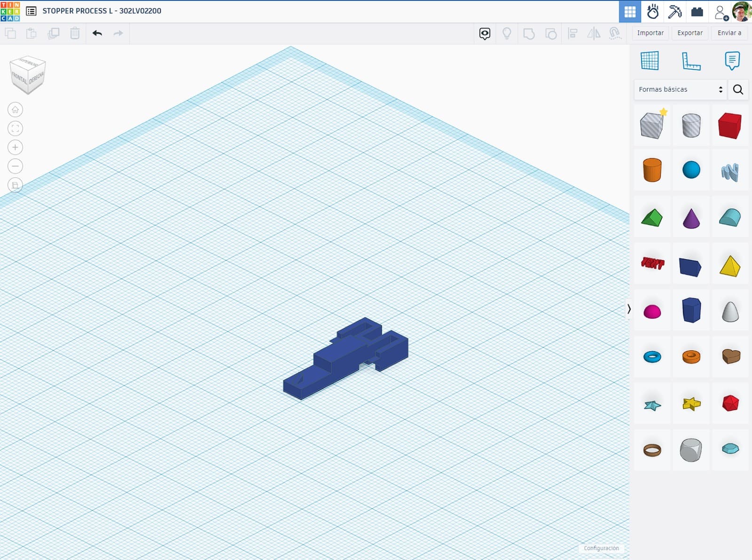Click the home view icon
752x560 pixels.
click(15, 110)
